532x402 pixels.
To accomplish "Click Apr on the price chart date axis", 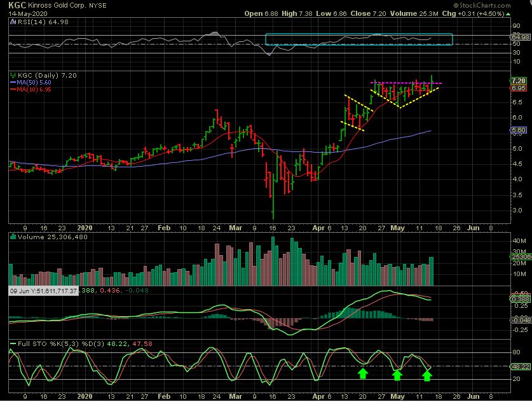I will pos(319,228).
